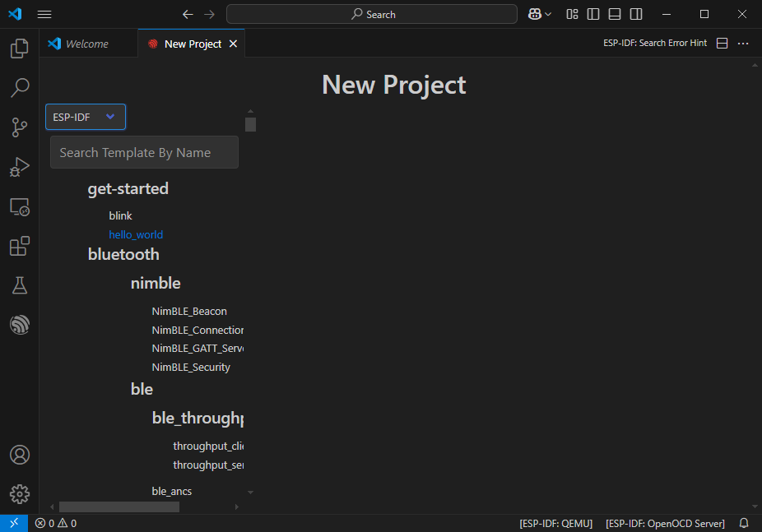Click template list scroll up arrow
762x532 pixels.
[x=250, y=111]
